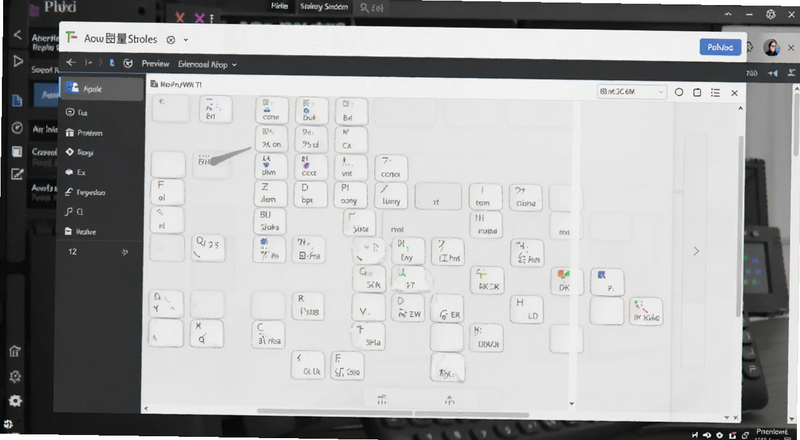Screen dimensions: 800x440
Task: Click the clipboard icon in panel header
Action: (x=697, y=92)
